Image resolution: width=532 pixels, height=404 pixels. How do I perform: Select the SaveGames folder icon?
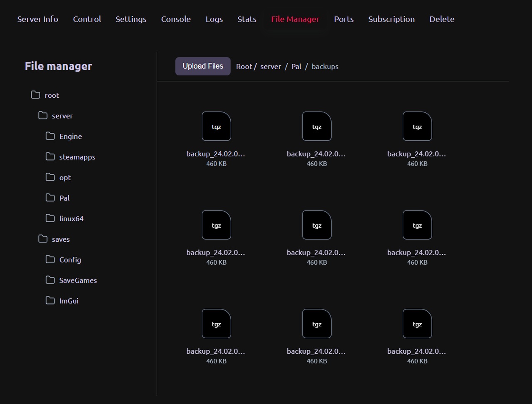(50, 280)
